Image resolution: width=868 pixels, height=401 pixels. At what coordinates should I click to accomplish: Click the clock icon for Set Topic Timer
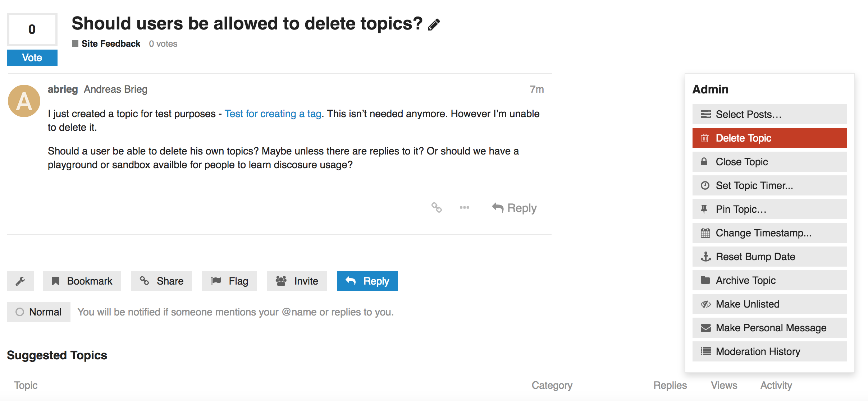[x=705, y=185]
